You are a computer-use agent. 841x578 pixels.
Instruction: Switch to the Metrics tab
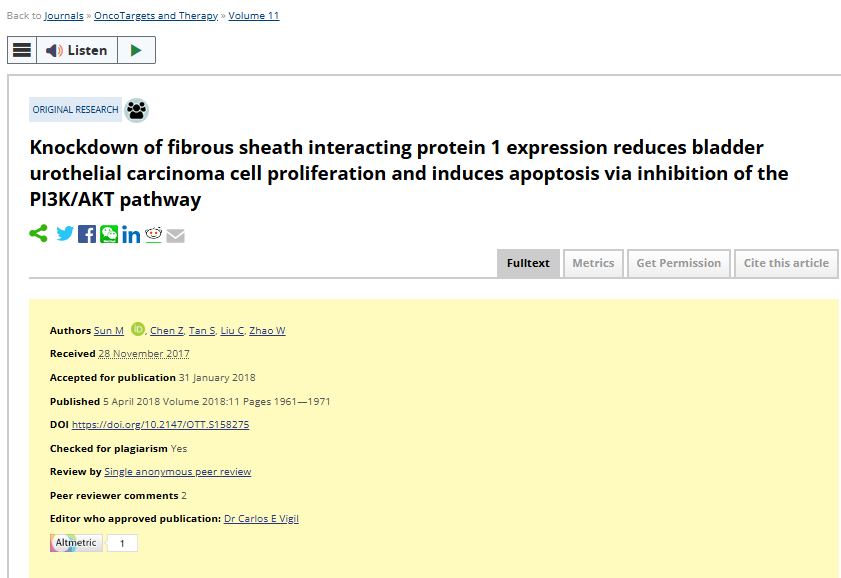click(x=593, y=263)
